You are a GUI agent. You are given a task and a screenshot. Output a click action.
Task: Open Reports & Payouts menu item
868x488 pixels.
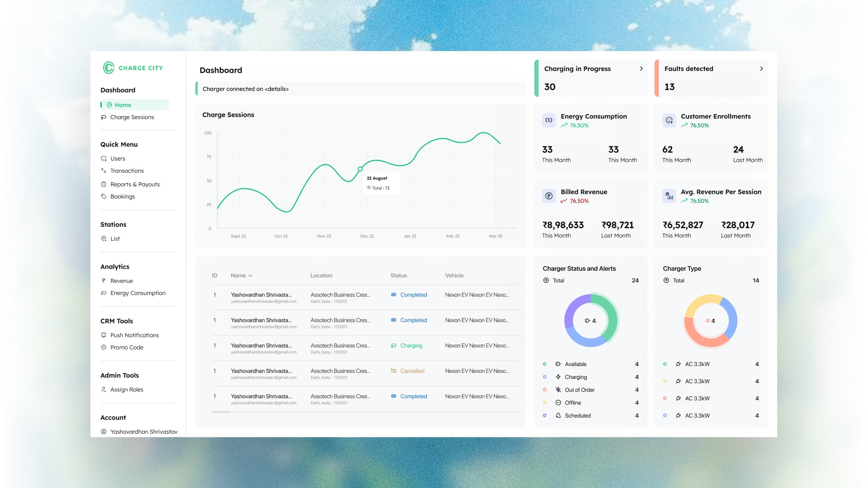pos(135,184)
